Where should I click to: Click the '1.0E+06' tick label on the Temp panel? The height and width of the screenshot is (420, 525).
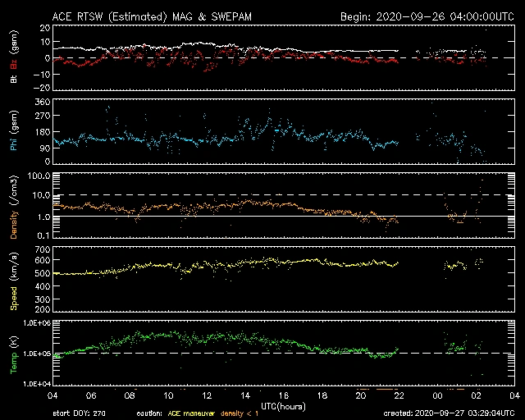pos(37,323)
